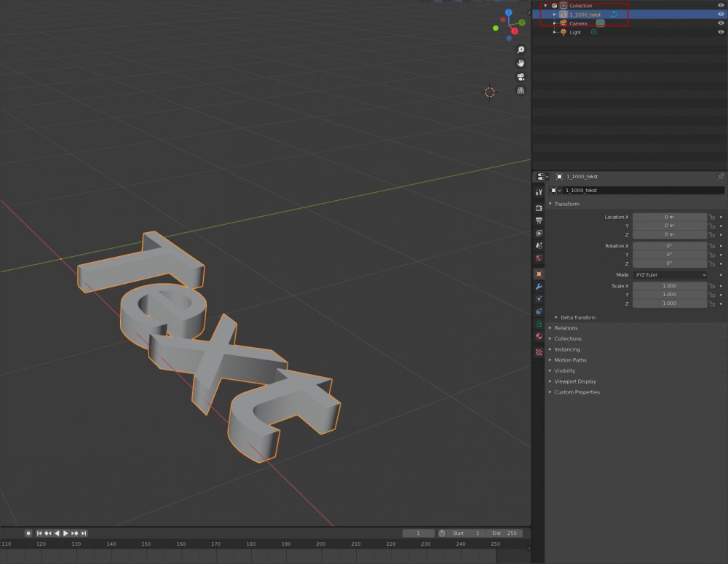Toggle camera view with the camera icon
Image resolution: width=728 pixels, height=564 pixels.
tap(521, 77)
